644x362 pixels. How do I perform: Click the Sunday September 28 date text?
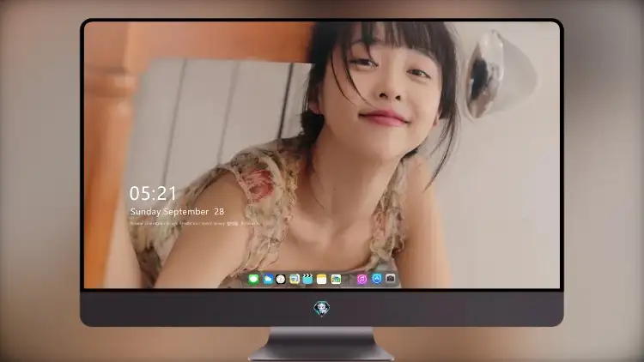tap(177, 212)
